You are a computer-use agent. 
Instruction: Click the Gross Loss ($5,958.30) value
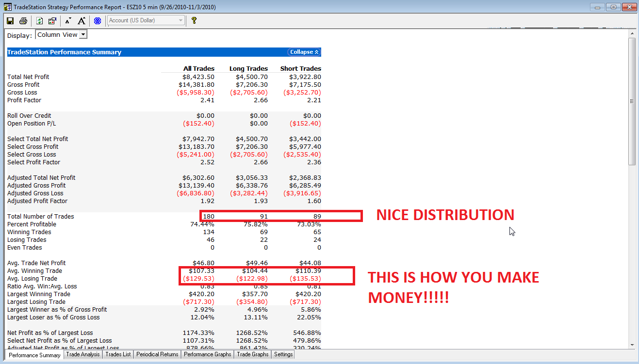point(197,92)
